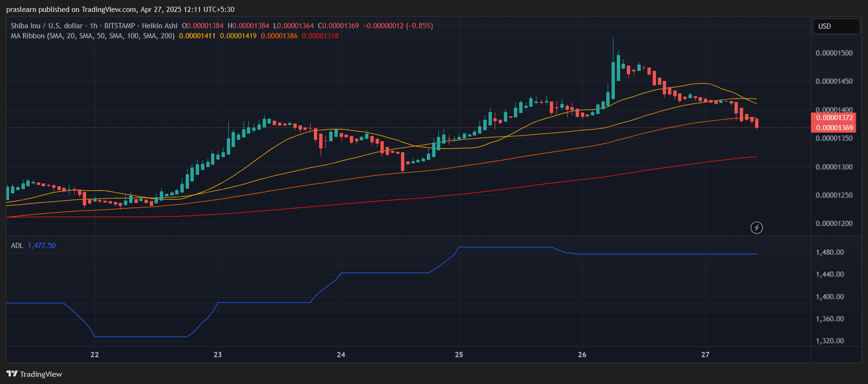Click the 0.00001200 price axis label
The image size is (868, 384).
834,224
